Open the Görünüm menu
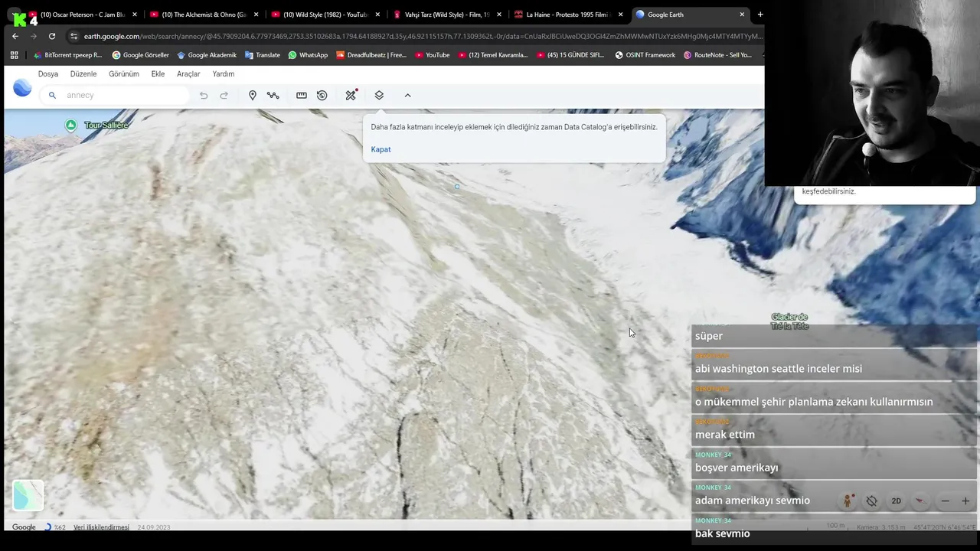 point(124,74)
